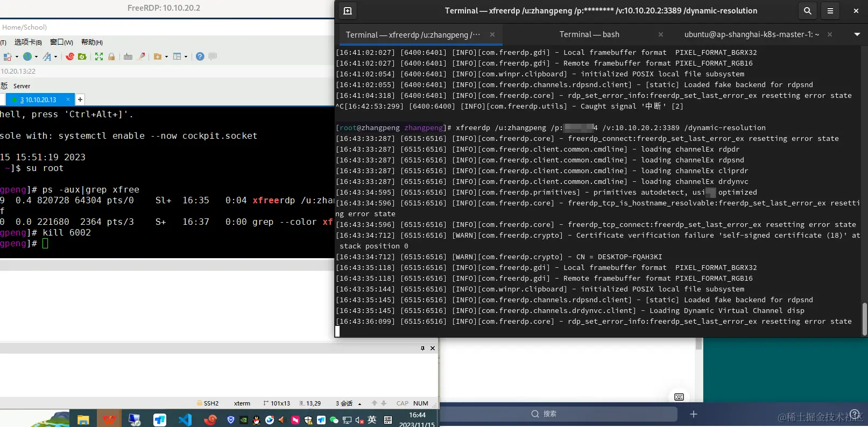868x427 pixels.
Task: Close the ubuntu@ap-shanghai-k8s-master-1 tab
Action: (x=830, y=34)
